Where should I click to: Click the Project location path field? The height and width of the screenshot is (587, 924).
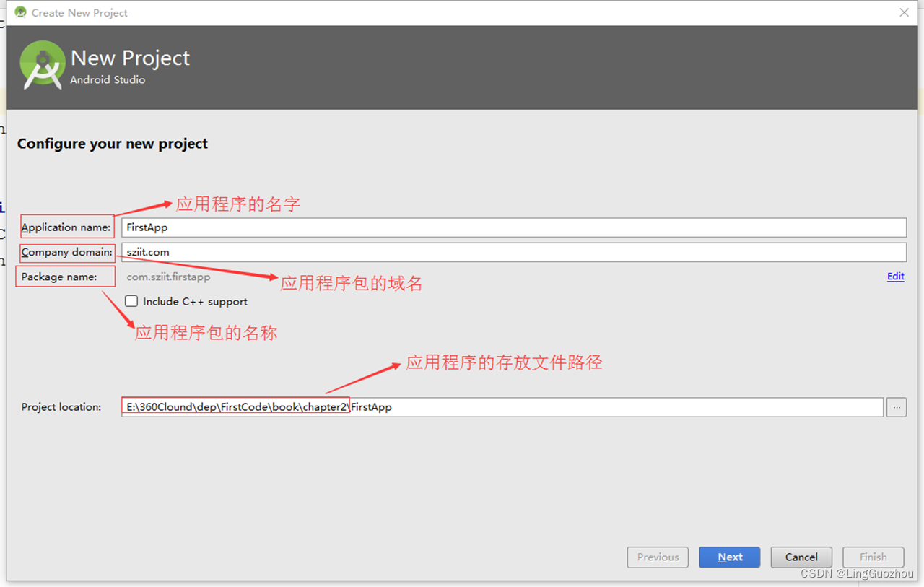502,407
